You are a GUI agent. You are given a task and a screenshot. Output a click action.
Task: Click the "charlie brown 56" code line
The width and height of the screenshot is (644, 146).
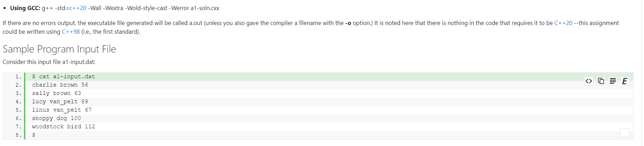pyautogui.click(x=60, y=85)
